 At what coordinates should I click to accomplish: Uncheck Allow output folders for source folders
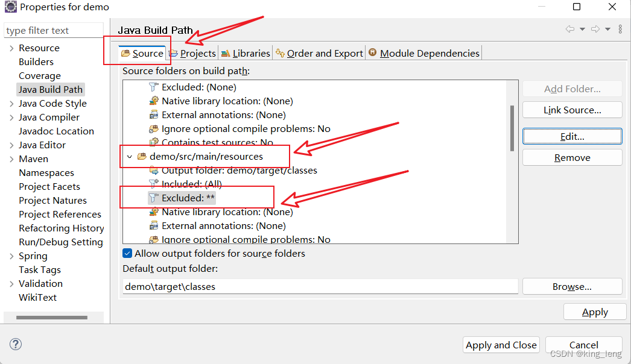tap(127, 253)
